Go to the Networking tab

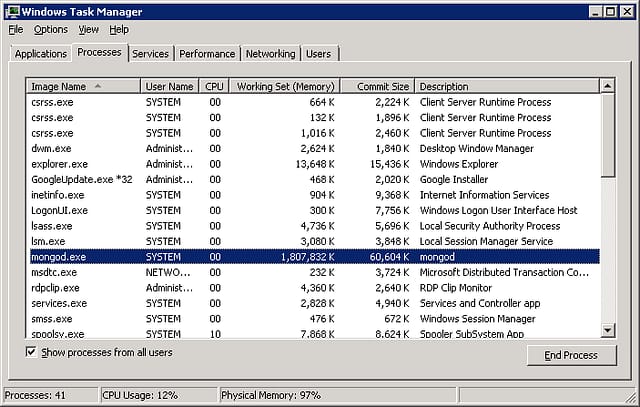[x=270, y=54]
